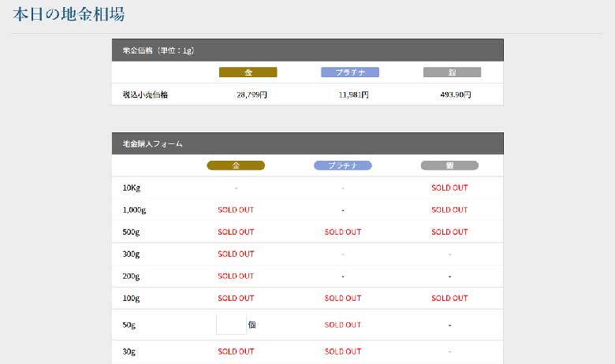This screenshot has height=364, width=615.
Task: Click the 本日の地金相場 page heading
Action: pos(69,14)
